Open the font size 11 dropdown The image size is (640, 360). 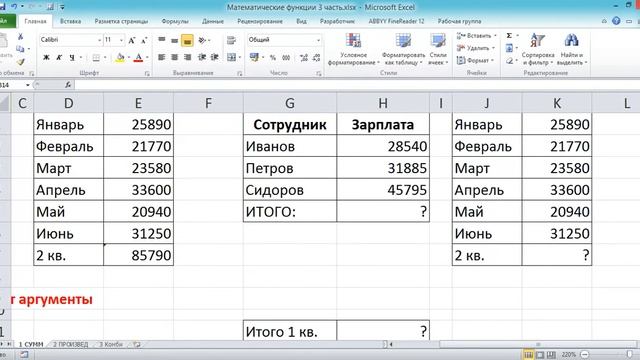coord(121,40)
